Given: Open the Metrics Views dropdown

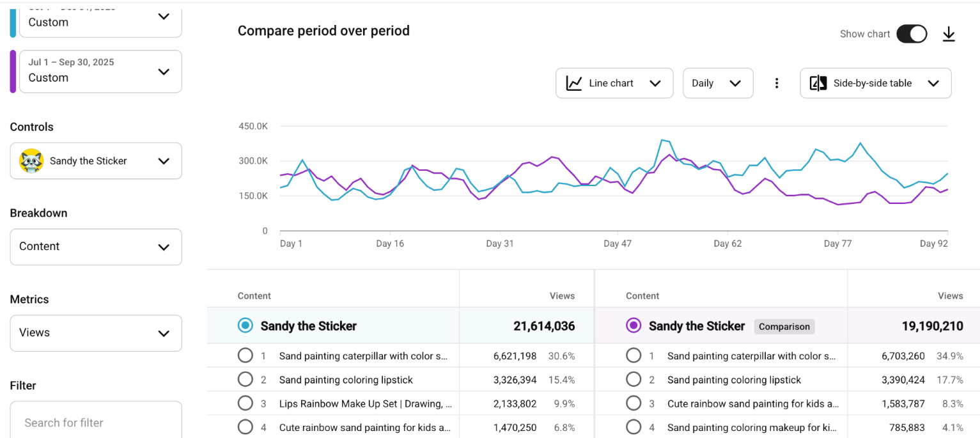Looking at the screenshot, I should tap(96, 333).
